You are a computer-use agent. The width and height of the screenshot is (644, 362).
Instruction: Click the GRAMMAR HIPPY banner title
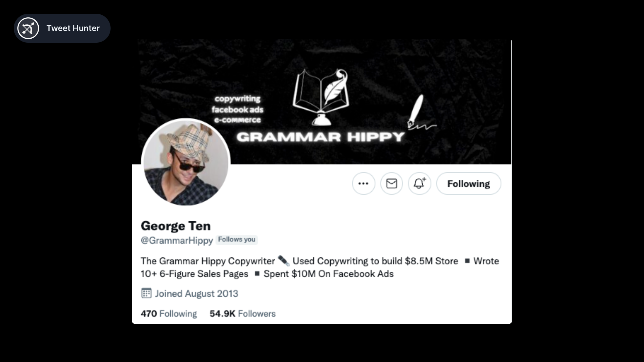pos(320,137)
